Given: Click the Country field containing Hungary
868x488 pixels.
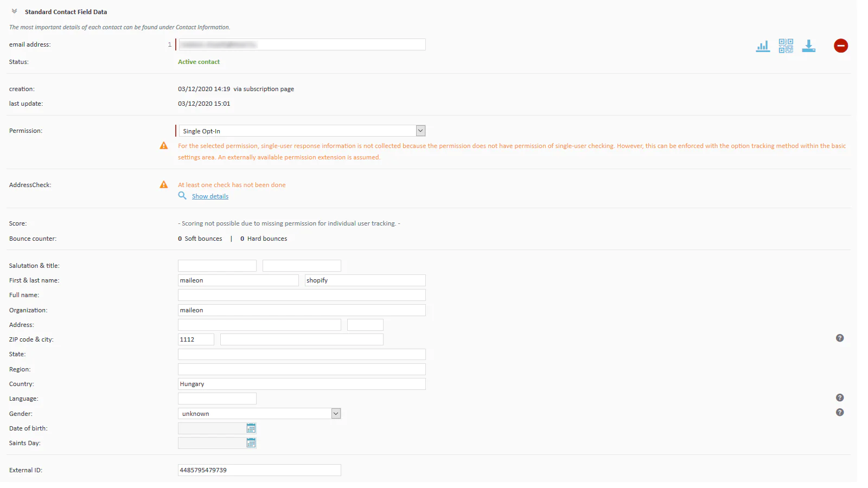Looking at the screenshot, I should pos(302,384).
